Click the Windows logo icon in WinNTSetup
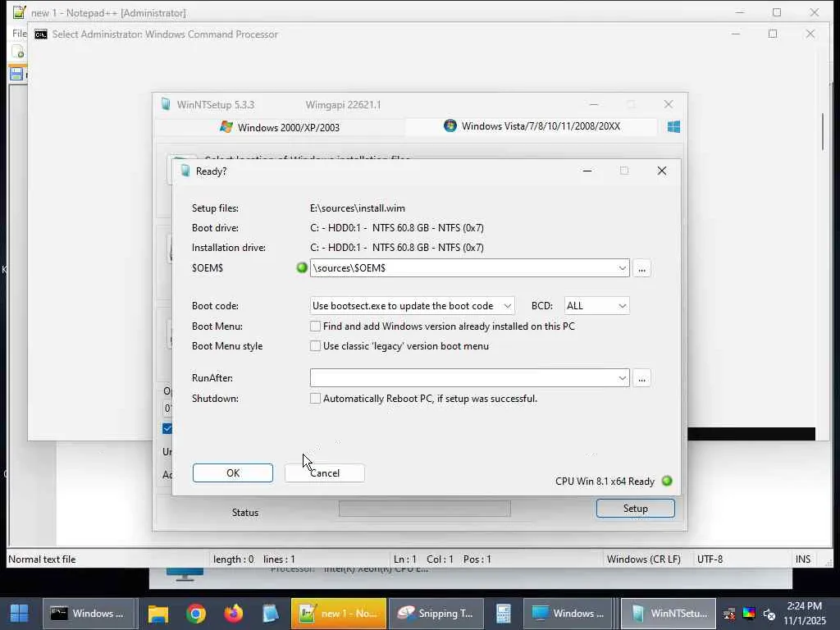This screenshot has height=630, width=840. pos(674,127)
